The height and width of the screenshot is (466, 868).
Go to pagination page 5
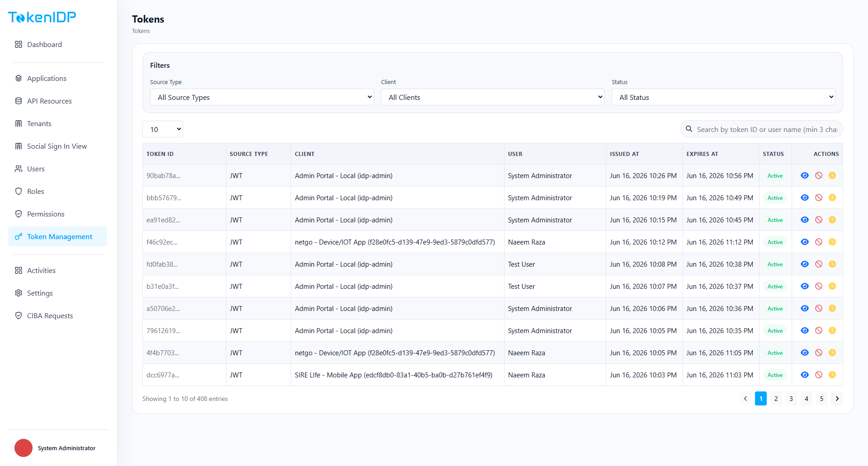pyautogui.click(x=822, y=399)
